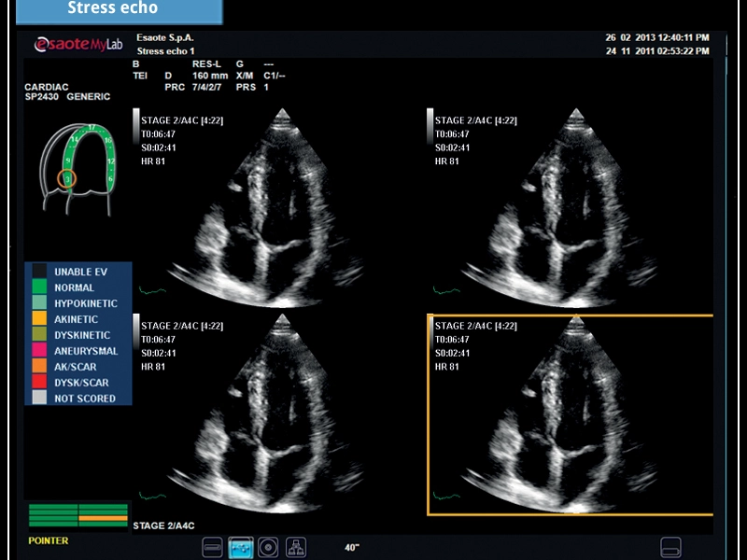Choose the HYPOKINETIC score option
Image resolution: width=747 pixels, height=560 pixels.
tap(38, 303)
